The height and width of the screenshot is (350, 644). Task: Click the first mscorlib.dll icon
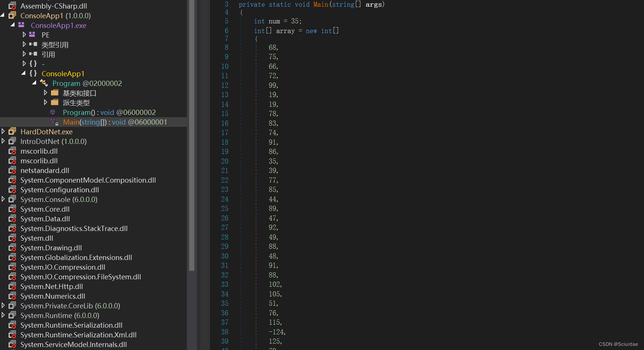12,151
